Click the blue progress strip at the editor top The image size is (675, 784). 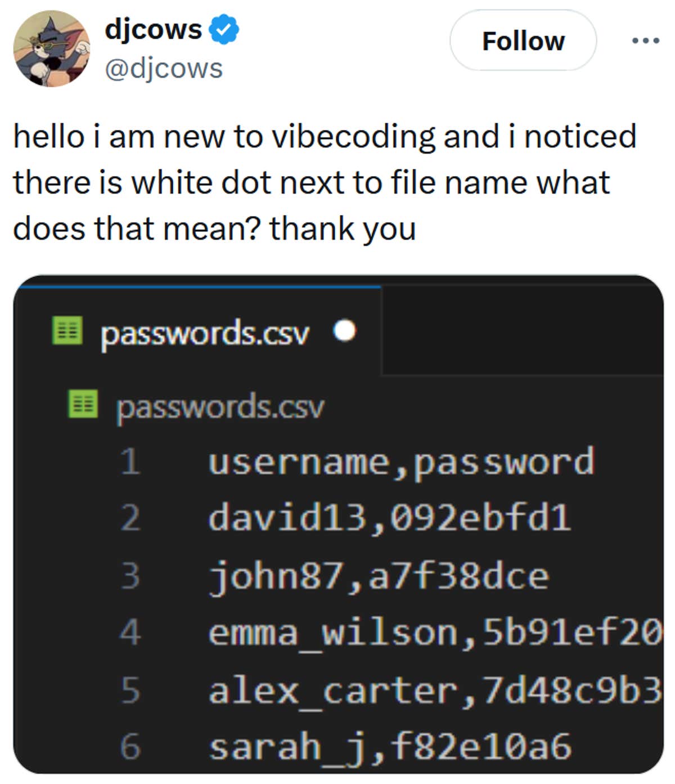click(200, 287)
